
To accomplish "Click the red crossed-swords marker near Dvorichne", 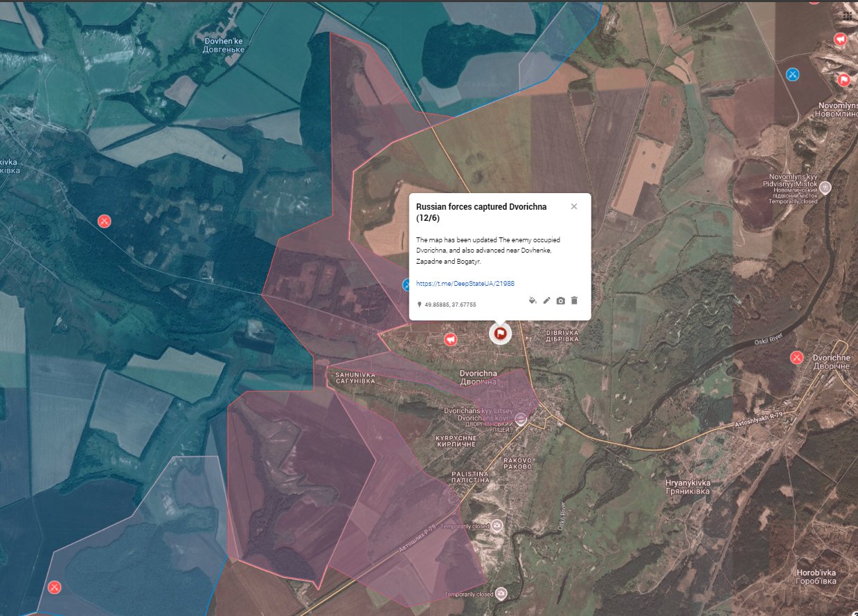I will (x=797, y=358).
